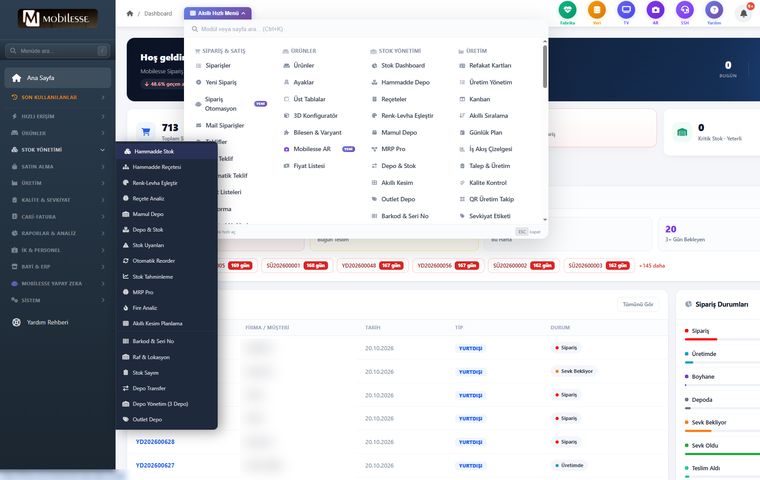The height and width of the screenshot is (480, 760).
Task: Expand the Satın Alma sidebar section
Action: tap(58, 167)
